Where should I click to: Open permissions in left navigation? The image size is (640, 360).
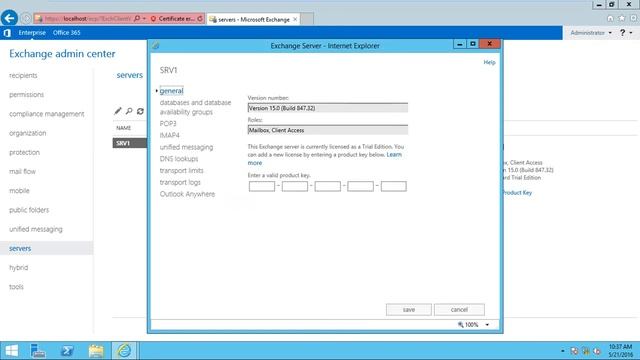point(27,95)
